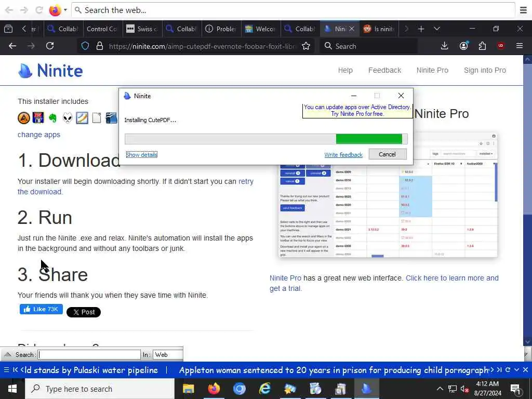The height and width of the screenshot is (399, 532).
Task: Open the Firefox account icon
Action: coord(463,46)
